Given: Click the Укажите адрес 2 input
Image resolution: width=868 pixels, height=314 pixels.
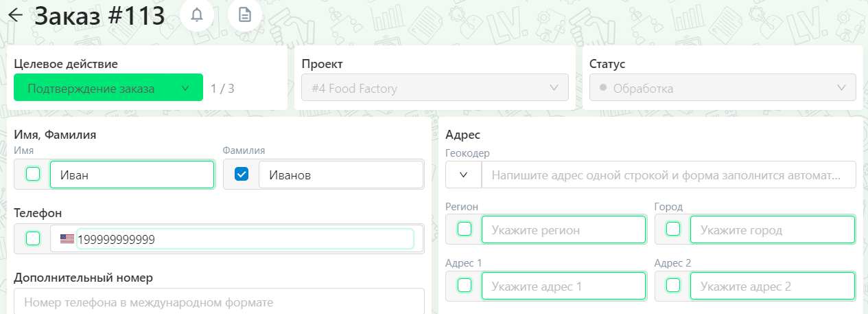Looking at the screenshot, I should 773,286.
